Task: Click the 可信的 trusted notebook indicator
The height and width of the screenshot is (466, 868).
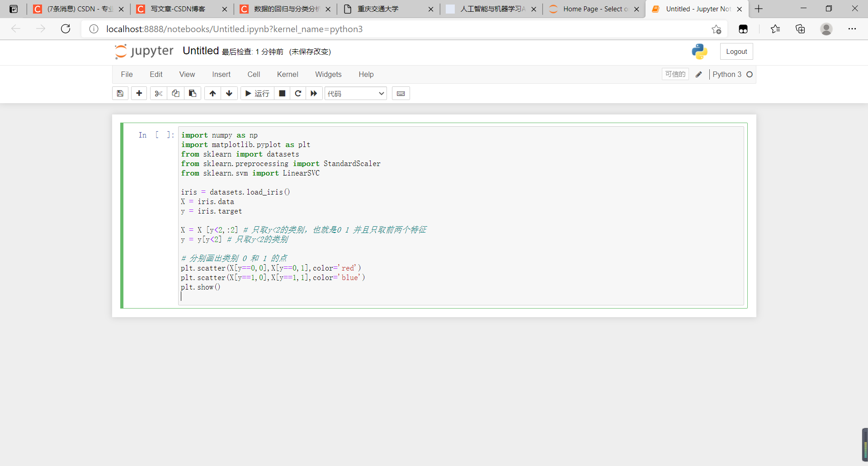Action: pos(675,74)
